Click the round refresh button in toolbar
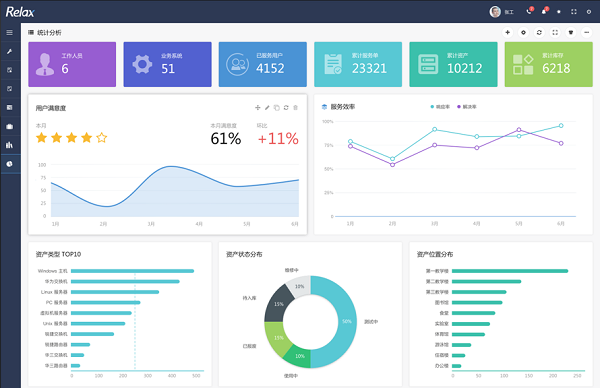 [539, 33]
